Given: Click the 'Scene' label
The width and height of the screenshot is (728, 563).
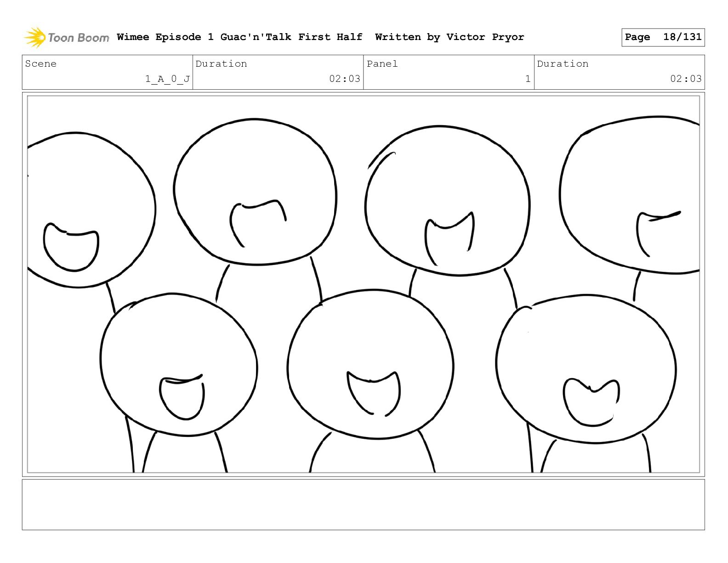Looking at the screenshot, I should pos(41,64).
